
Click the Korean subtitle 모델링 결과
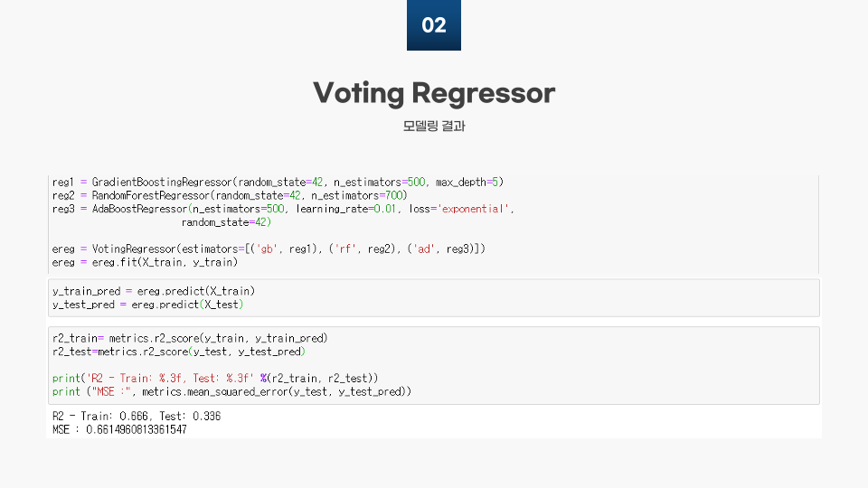434,127
